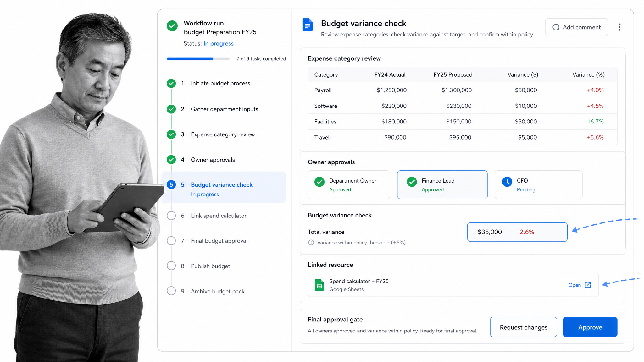Click the Facilities row label
Screen dimensions: 644x362
325,122
